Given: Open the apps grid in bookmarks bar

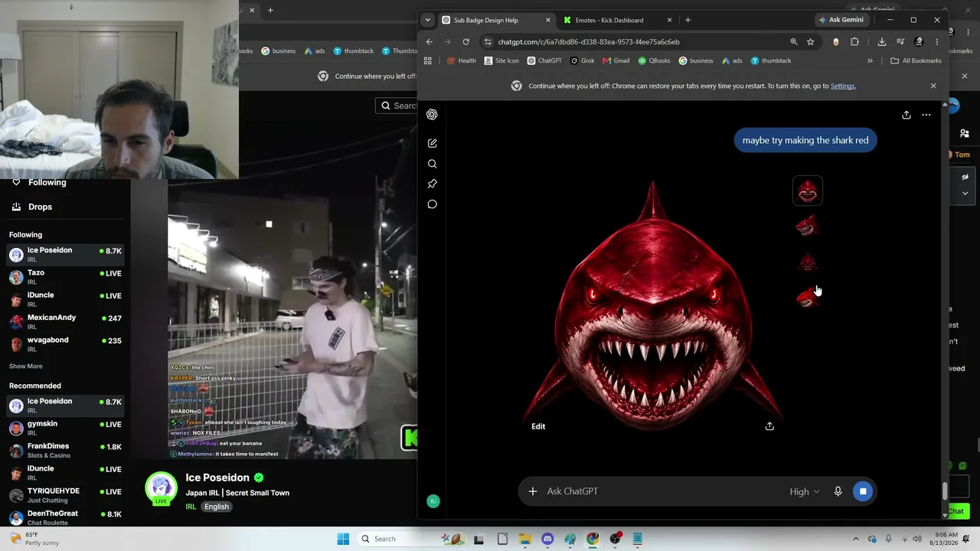Looking at the screenshot, I should click(x=428, y=60).
